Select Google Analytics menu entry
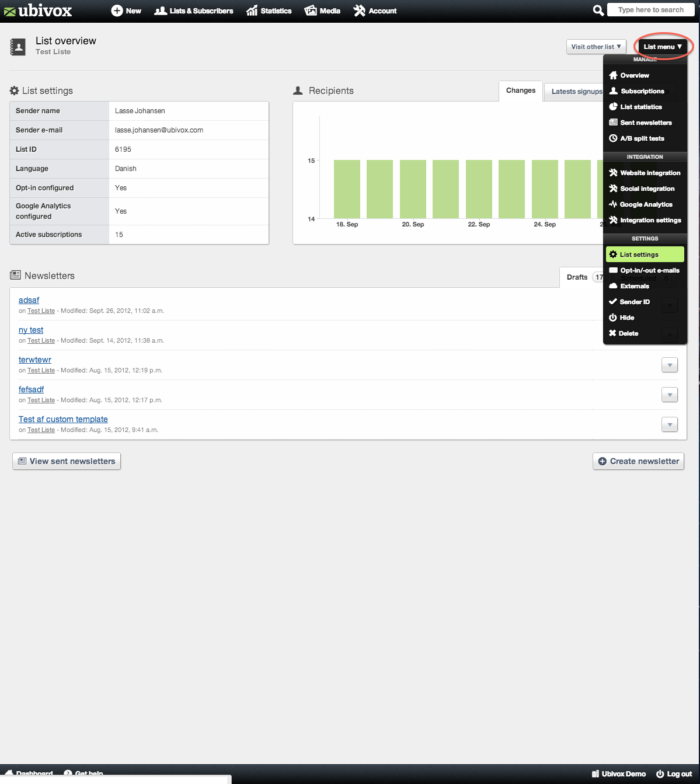Viewport: 700px width, 784px height. pyautogui.click(x=645, y=204)
